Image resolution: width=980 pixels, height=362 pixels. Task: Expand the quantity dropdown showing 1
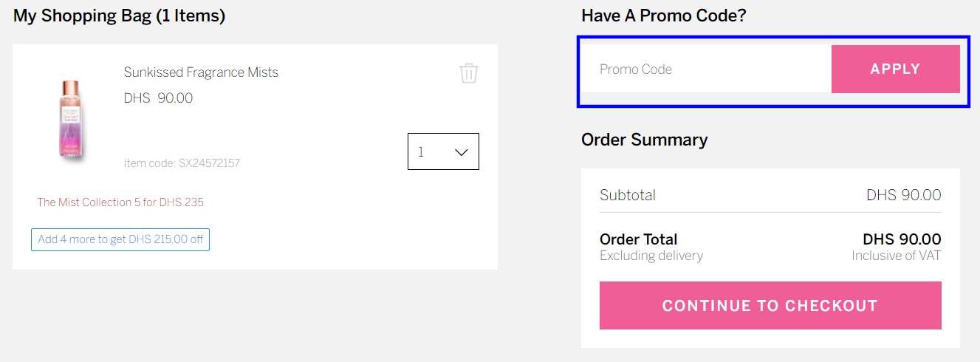pyautogui.click(x=442, y=151)
